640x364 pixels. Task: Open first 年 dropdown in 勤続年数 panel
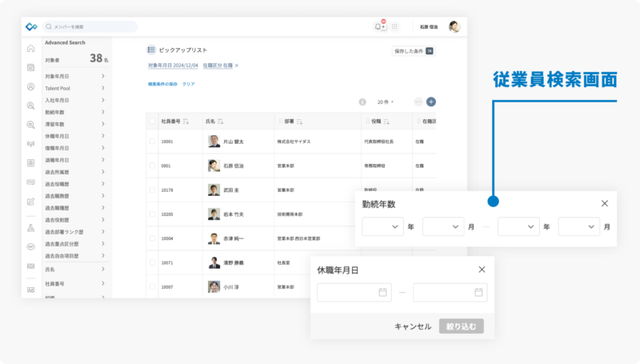click(x=382, y=226)
